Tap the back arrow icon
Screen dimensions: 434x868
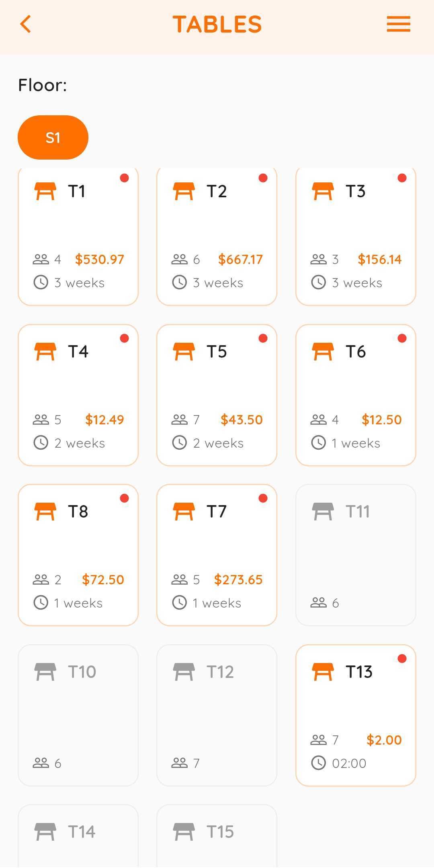coord(26,24)
